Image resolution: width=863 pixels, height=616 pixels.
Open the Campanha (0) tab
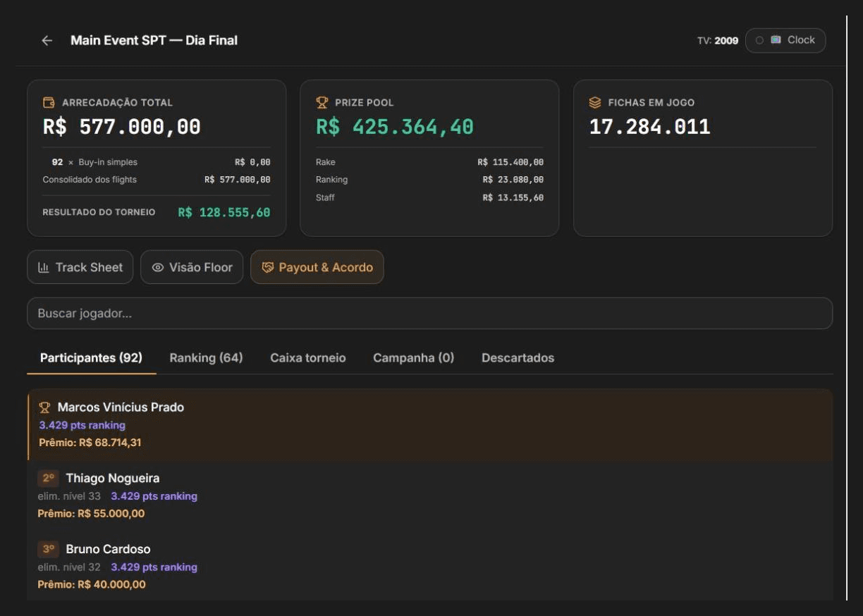pyautogui.click(x=414, y=358)
